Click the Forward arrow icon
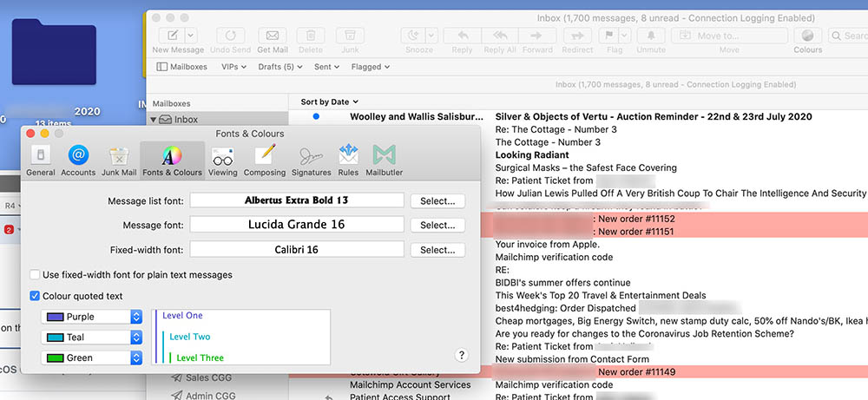This screenshot has width=868, height=400. coord(537,36)
